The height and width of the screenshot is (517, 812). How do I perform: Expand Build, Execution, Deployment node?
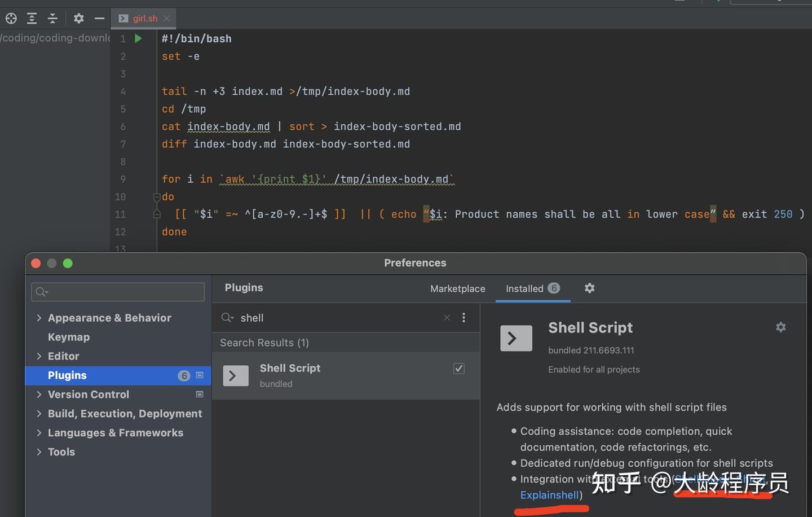(x=39, y=414)
